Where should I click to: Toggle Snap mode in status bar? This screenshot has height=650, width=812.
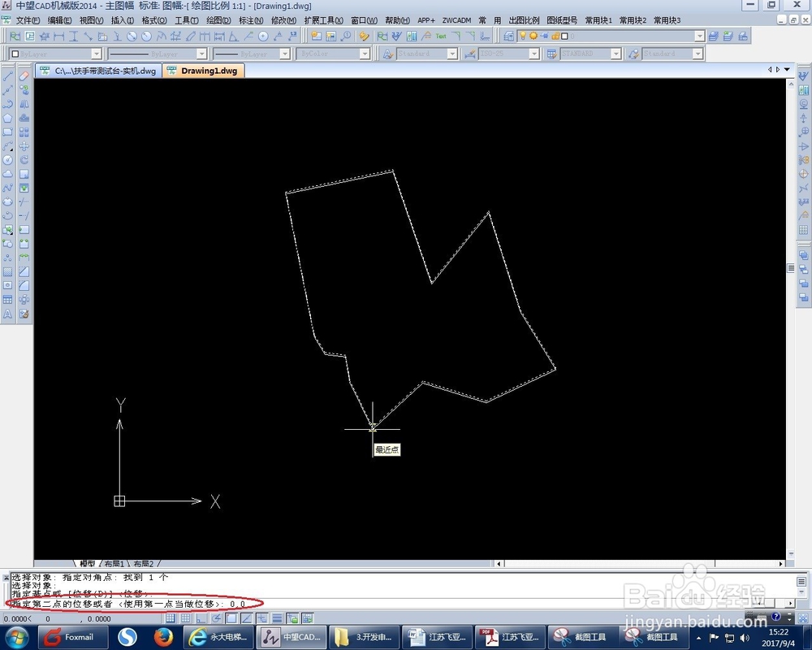click(x=171, y=617)
